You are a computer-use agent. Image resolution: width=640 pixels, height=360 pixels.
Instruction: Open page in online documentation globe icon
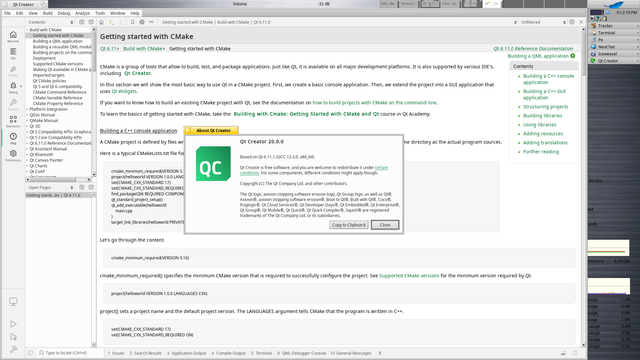click(142, 22)
